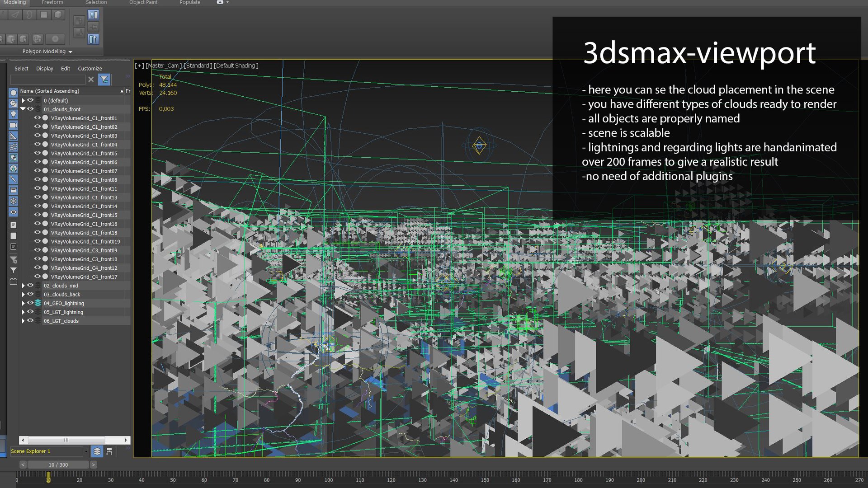The image size is (868, 488).
Task: Clear the scene explorer search field
Action: tap(91, 80)
